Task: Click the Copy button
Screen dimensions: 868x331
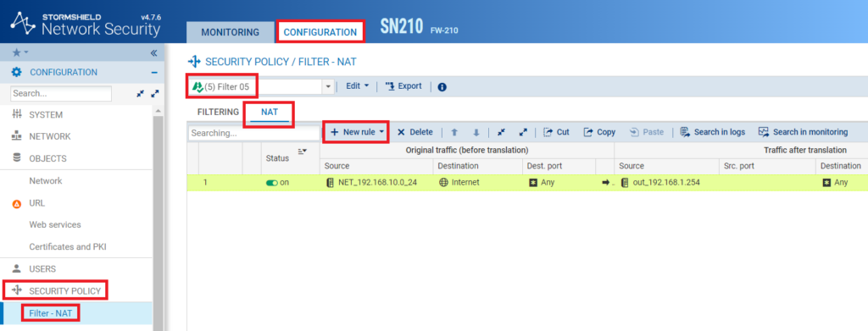Action: 599,132
